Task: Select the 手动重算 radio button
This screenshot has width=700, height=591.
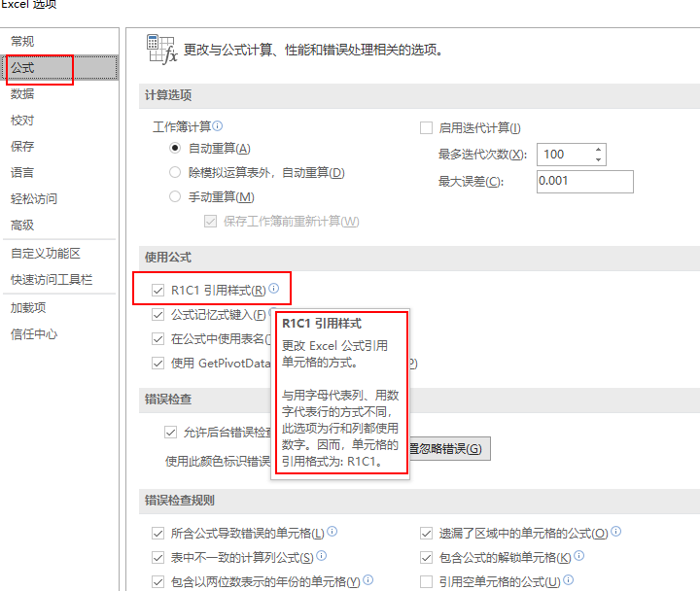Action: point(175,196)
